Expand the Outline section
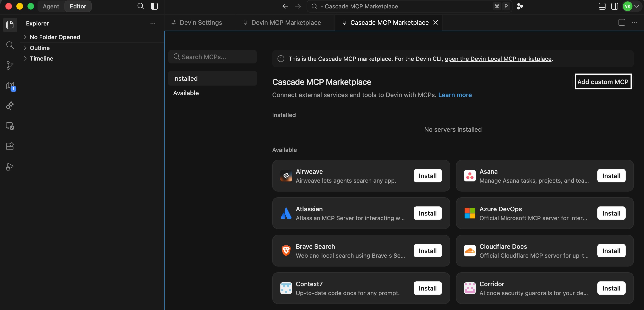Viewport: 644px width, 310px height. click(92, 48)
